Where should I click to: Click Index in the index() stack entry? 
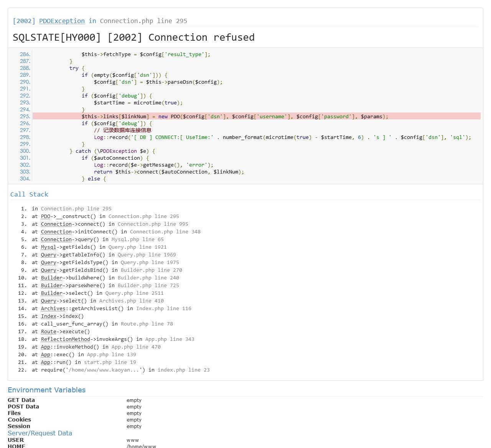point(49,316)
